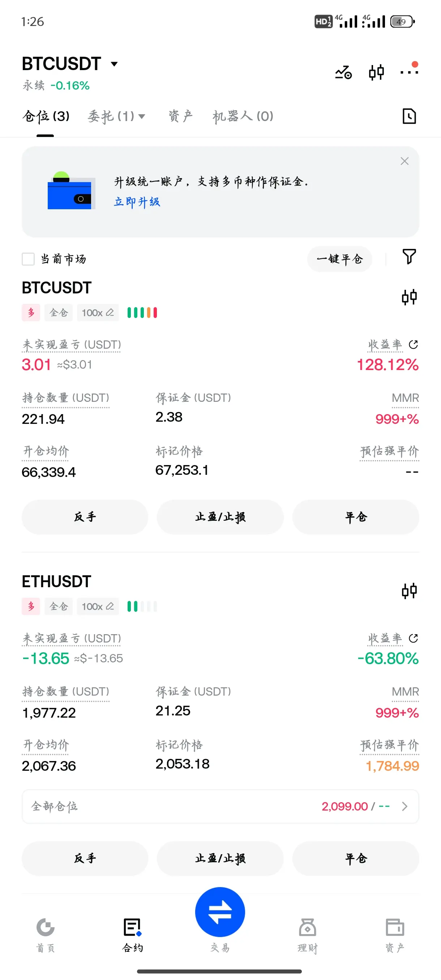Open the three-dot more menu
This screenshot has width=441, height=980.
pyautogui.click(x=409, y=71)
